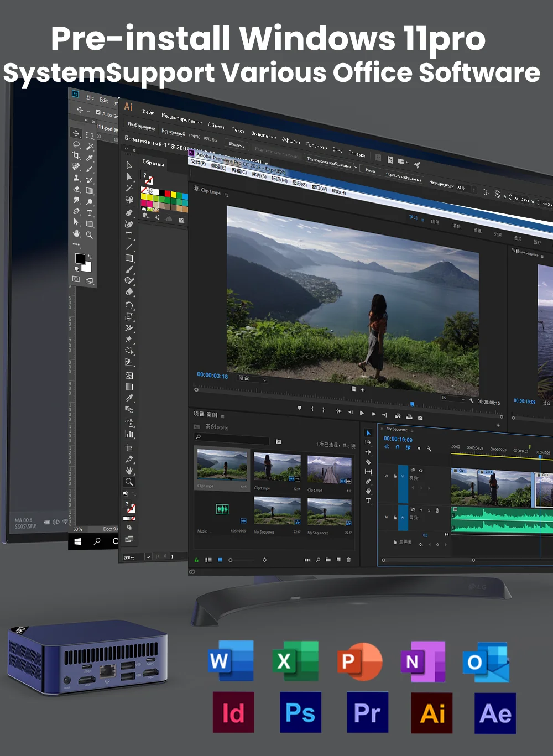Select the Razor tool in Premiere
This screenshot has height=756, width=553.
pos(368,462)
